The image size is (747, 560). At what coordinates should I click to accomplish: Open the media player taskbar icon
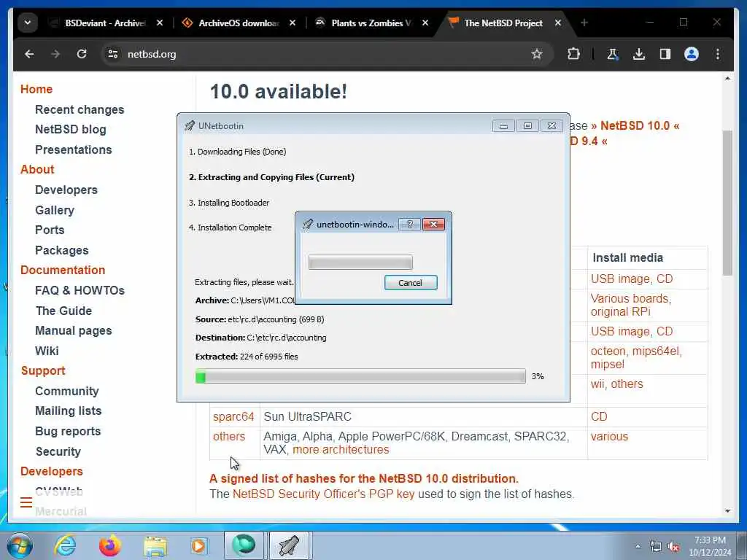[x=198, y=545]
